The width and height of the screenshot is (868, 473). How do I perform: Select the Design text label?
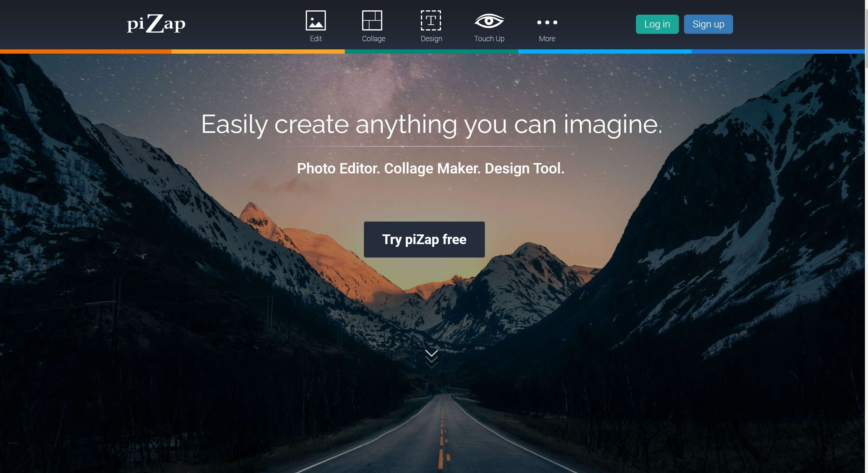pos(432,39)
